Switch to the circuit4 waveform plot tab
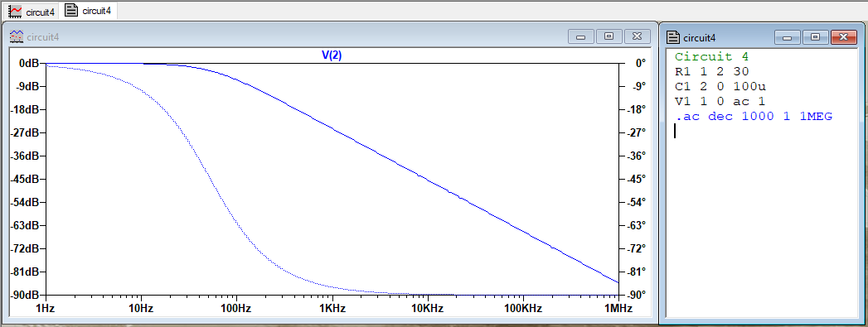The width and height of the screenshot is (868, 327). click(x=32, y=11)
